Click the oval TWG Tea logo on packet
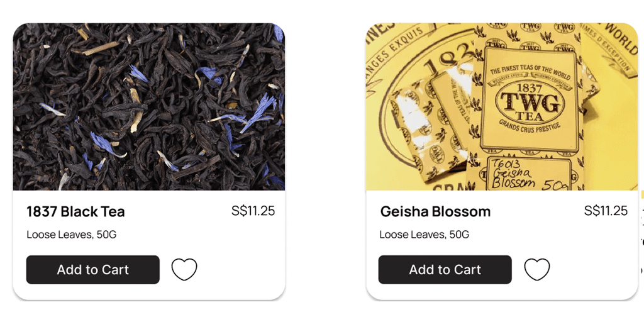 [528, 103]
